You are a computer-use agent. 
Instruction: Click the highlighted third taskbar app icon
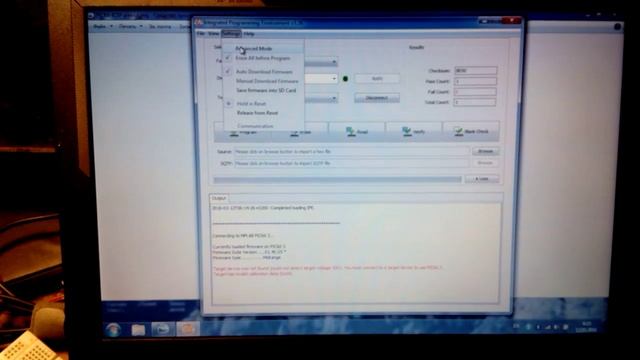click(162, 329)
